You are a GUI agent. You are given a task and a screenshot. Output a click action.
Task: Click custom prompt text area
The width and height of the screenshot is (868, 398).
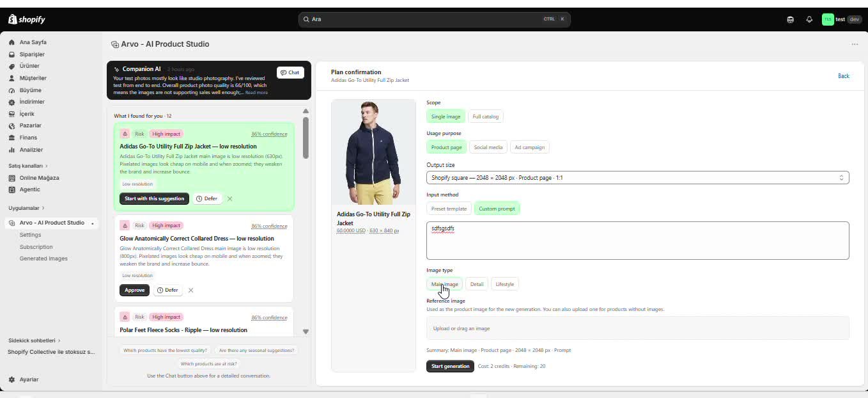pyautogui.click(x=637, y=241)
